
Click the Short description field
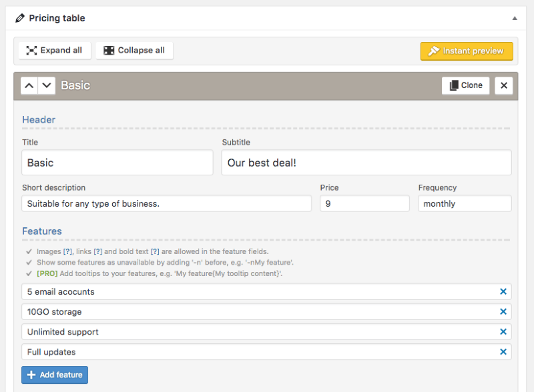pos(166,204)
